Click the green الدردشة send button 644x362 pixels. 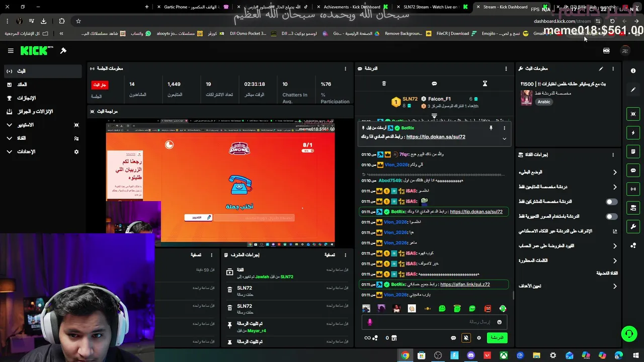497,338
